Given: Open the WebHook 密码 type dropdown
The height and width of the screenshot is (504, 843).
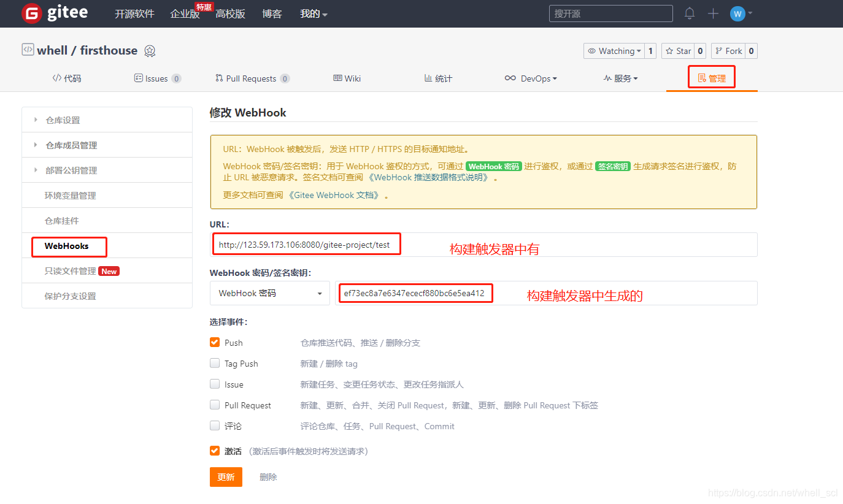Looking at the screenshot, I should point(271,293).
